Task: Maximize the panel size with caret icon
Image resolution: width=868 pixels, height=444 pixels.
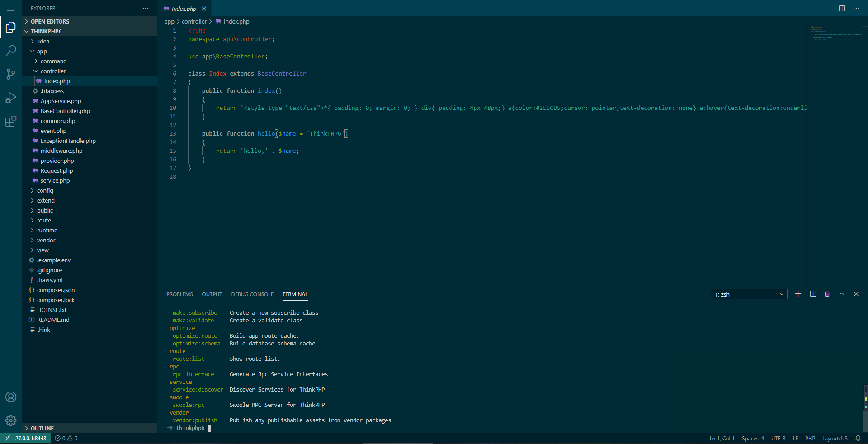Action: coord(842,294)
